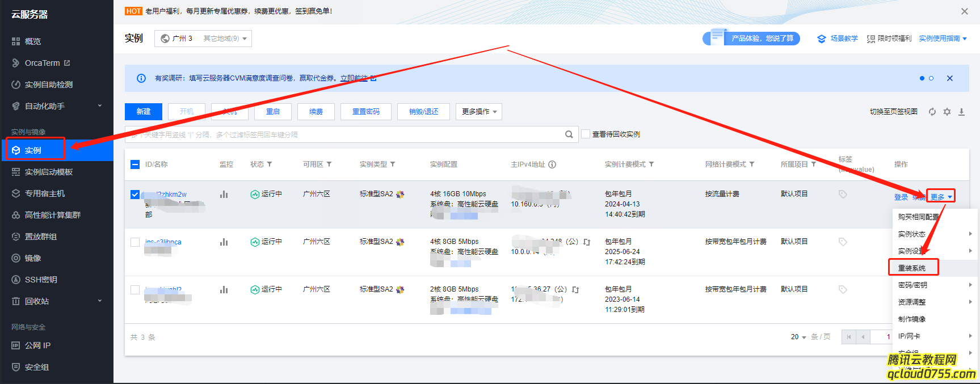
Task: Expand 实例状态 submenu
Action: 935,234
